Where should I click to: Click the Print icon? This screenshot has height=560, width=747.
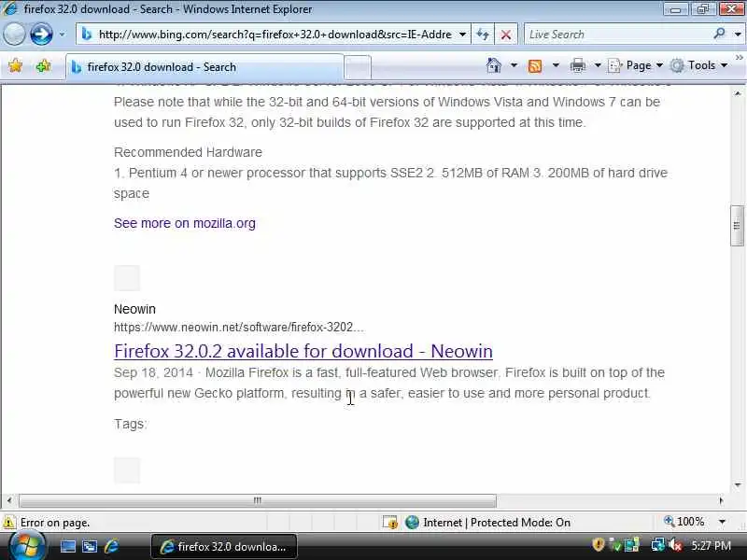pos(577,65)
